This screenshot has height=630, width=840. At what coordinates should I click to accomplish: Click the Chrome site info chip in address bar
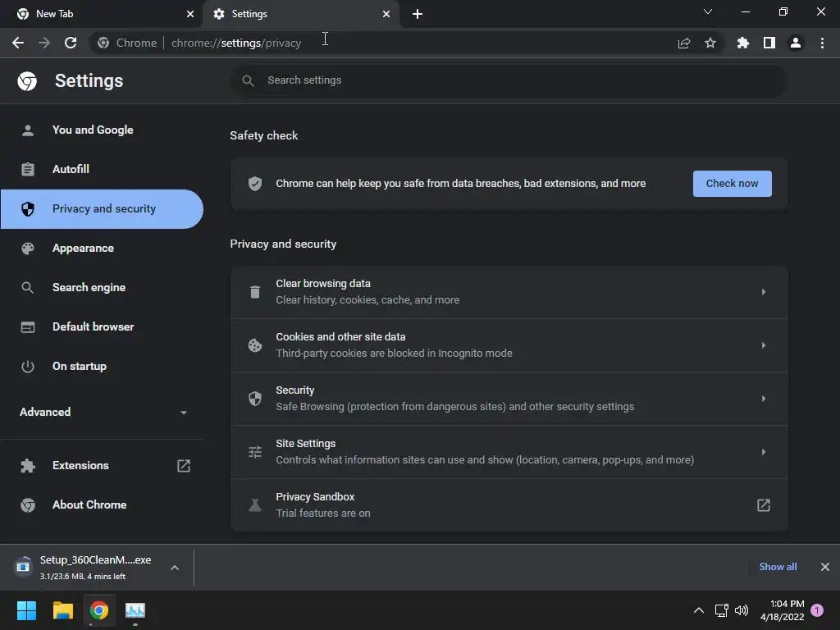click(127, 43)
